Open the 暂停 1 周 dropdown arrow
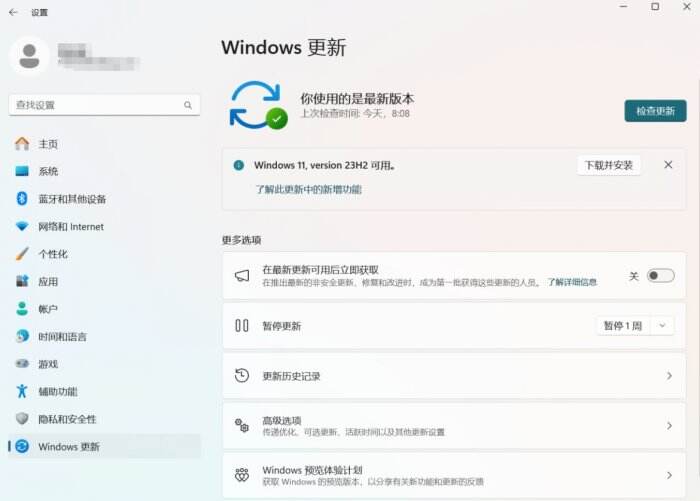The width and height of the screenshot is (700, 501). [662, 326]
